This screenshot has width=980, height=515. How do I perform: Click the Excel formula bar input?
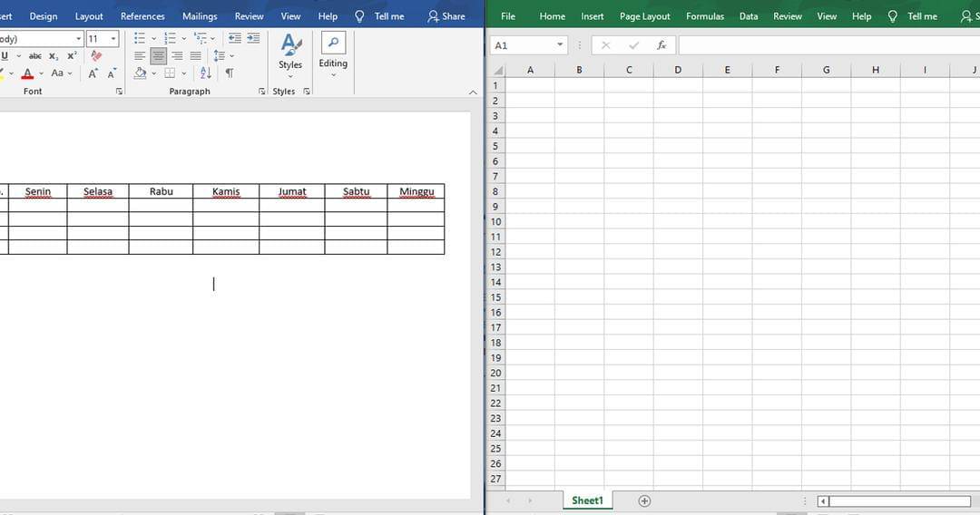point(826,45)
